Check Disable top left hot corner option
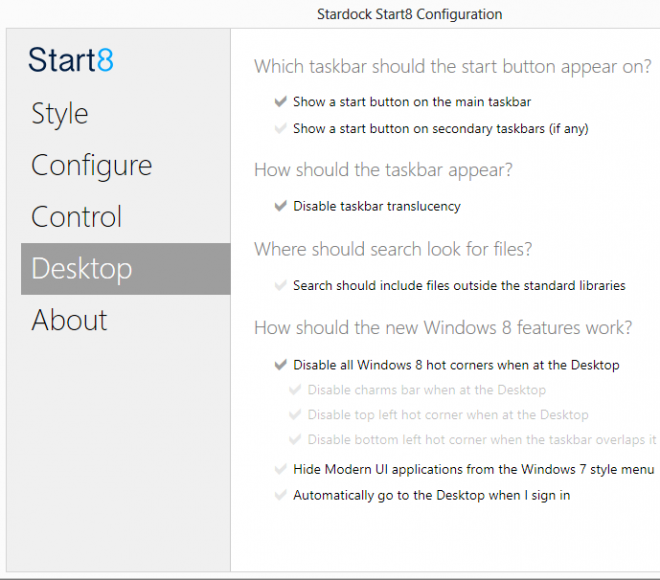 pyautogui.click(x=294, y=415)
